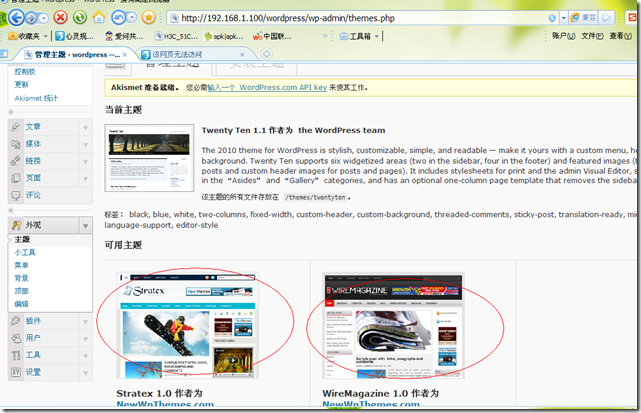This screenshot has width=641, height=413.
Task: Click the 媒体 media icon
Action: pyautogui.click(x=16, y=144)
